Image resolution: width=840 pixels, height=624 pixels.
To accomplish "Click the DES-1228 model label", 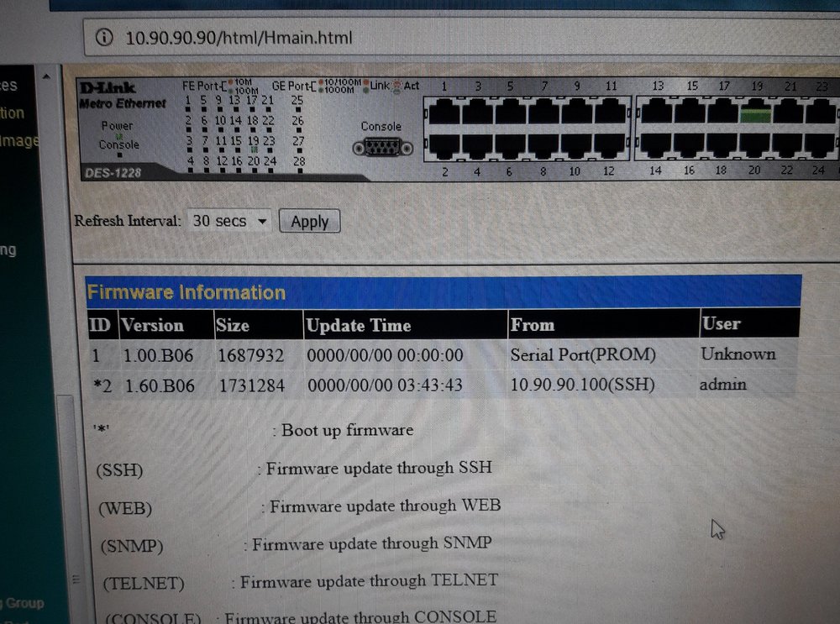I will point(111,174).
